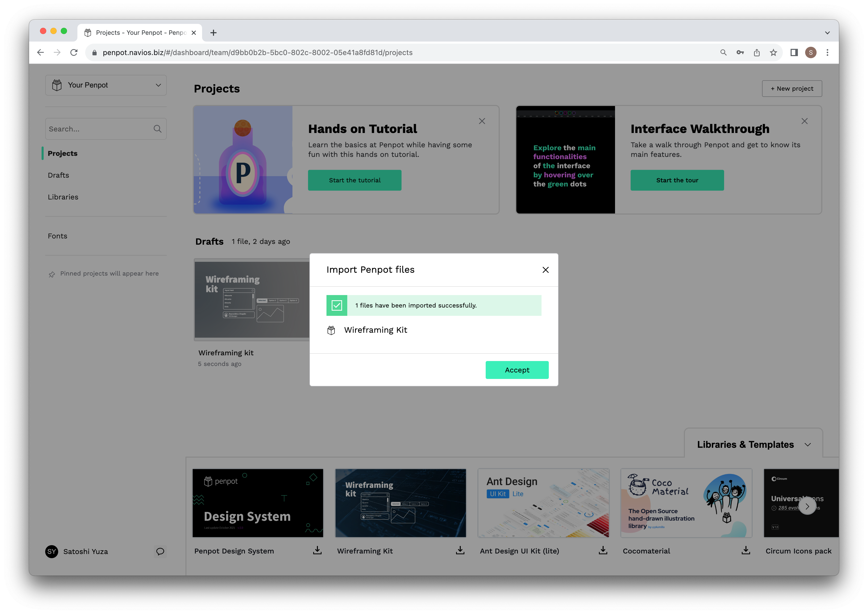The width and height of the screenshot is (868, 614).
Task: Open a new browser tab
Action: 213,33
